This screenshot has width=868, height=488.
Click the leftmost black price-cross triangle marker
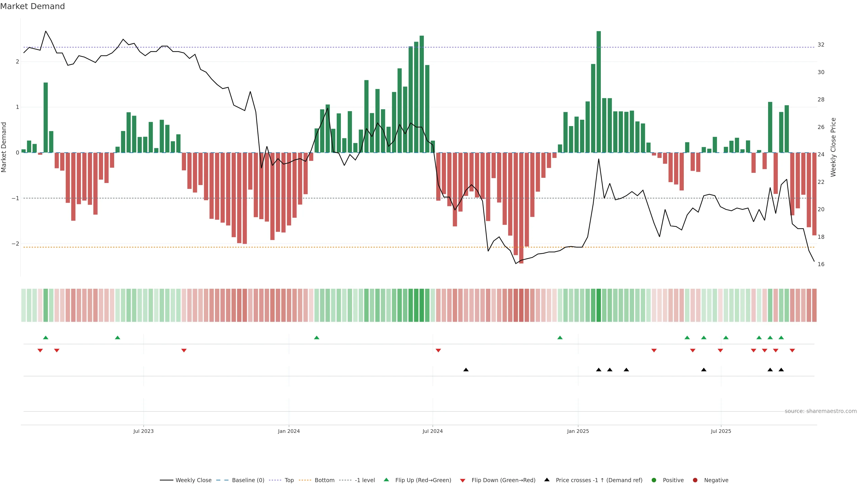pyautogui.click(x=466, y=370)
